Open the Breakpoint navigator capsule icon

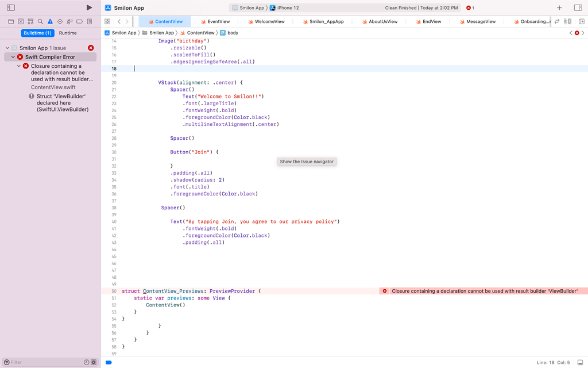point(80,21)
